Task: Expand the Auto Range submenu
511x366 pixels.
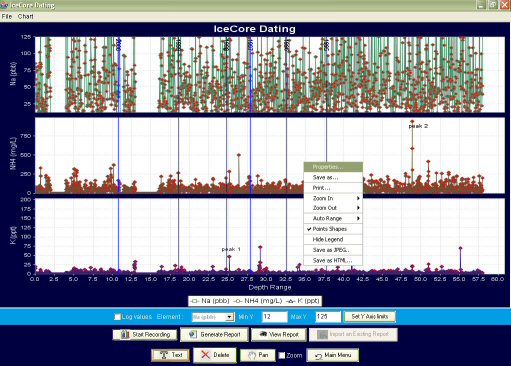Action: pyautogui.click(x=333, y=219)
